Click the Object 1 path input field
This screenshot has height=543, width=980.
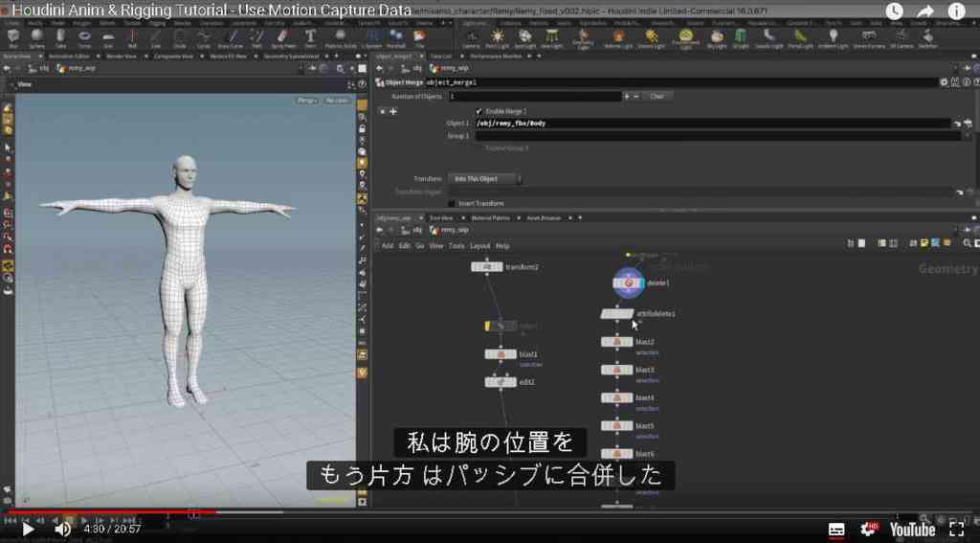(712, 124)
